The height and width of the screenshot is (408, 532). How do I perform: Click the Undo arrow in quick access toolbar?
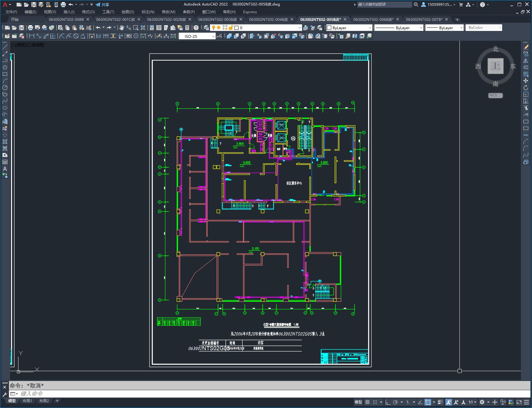click(71, 5)
